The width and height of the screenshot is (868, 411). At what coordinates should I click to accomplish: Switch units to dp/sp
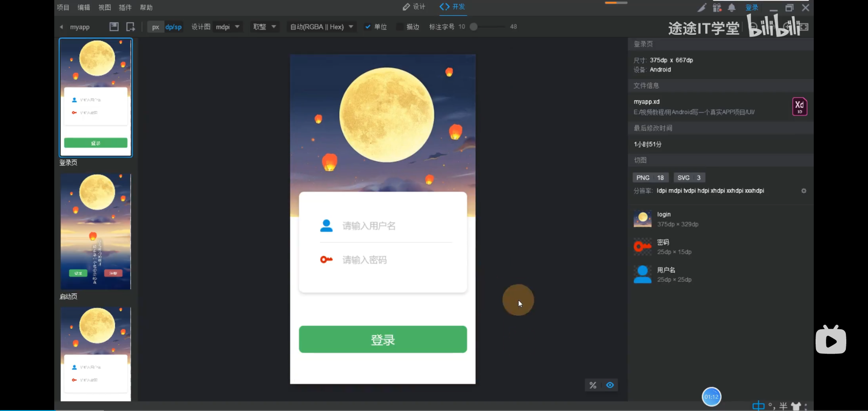pyautogui.click(x=174, y=27)
